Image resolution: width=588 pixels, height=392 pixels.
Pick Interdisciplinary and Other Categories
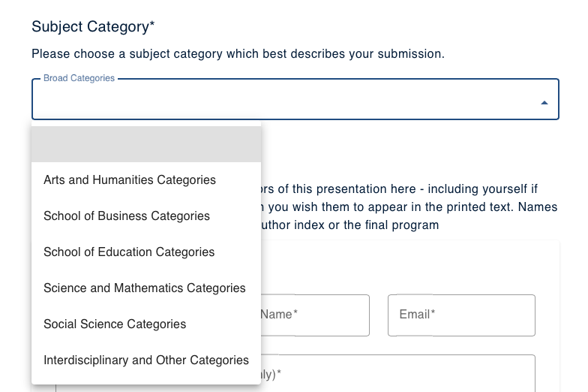(x=146, y=360)
